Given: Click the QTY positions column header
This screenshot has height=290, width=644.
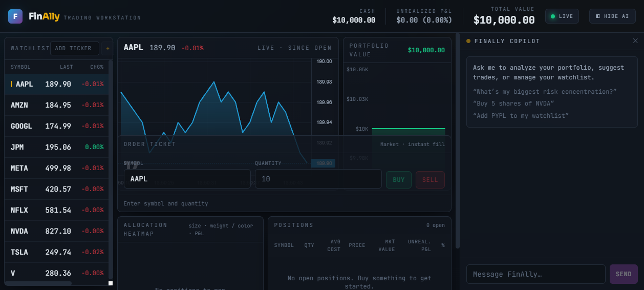Looking at the screenshot, I should [x=309, y=245].
